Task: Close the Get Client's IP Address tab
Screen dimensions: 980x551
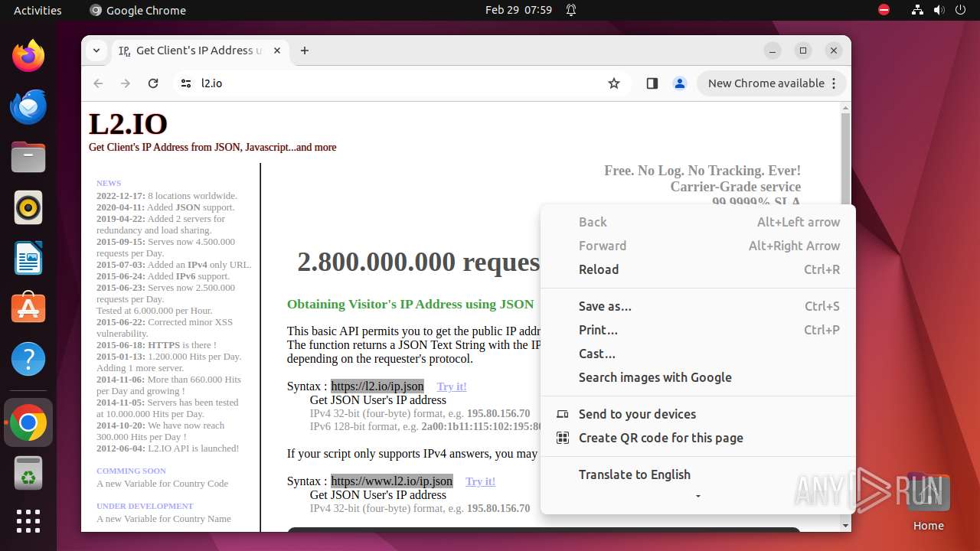Action: (x=277, y=51)
